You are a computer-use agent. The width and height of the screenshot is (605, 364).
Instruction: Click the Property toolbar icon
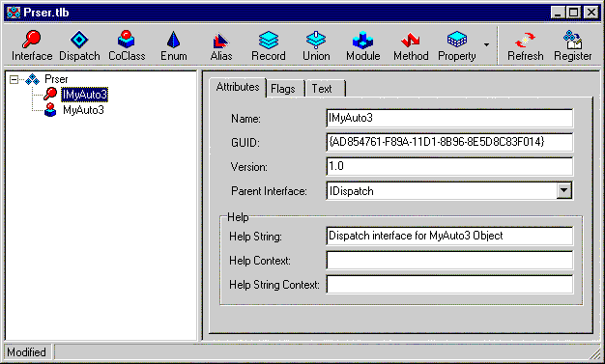point(457,45)
